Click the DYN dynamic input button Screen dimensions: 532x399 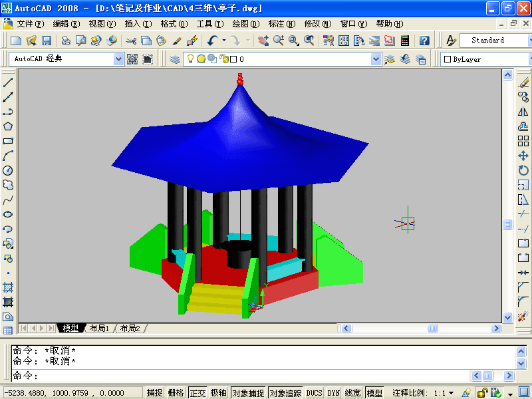click(x=333, y=393)
